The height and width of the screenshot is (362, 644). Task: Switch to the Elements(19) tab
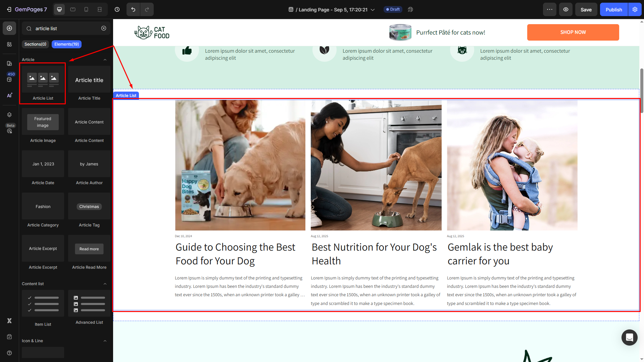coord(66,44)
